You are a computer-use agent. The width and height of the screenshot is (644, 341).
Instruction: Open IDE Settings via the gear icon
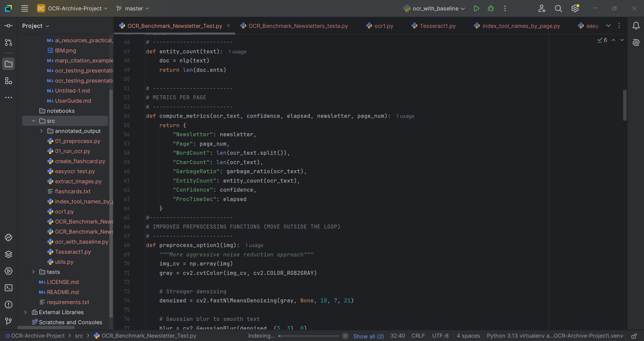tap(575, 8)
